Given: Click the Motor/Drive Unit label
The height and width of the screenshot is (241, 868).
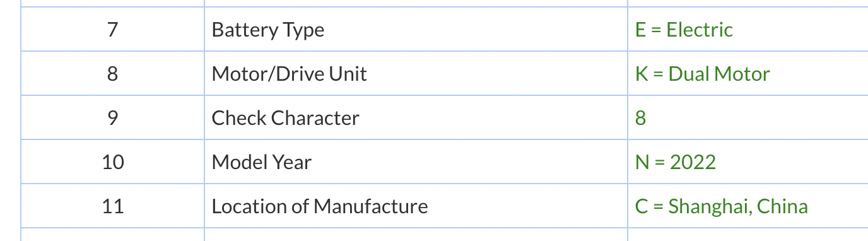Looking at the screenshot, I should [x=289, y=74].
